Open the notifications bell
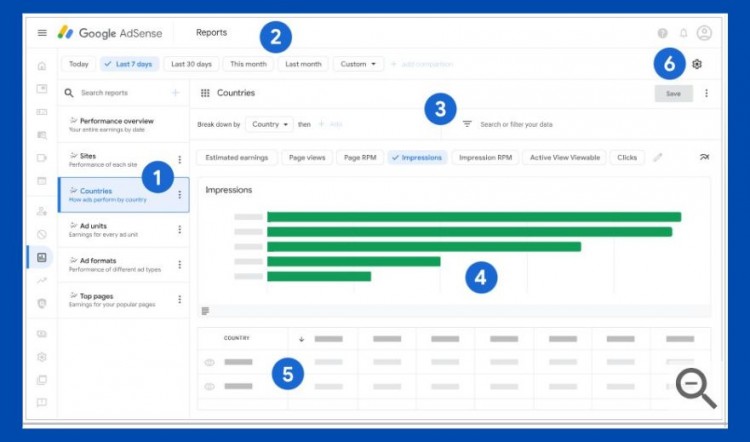The height and width of the screenshot is (442, 750). (x=684, y=33)
